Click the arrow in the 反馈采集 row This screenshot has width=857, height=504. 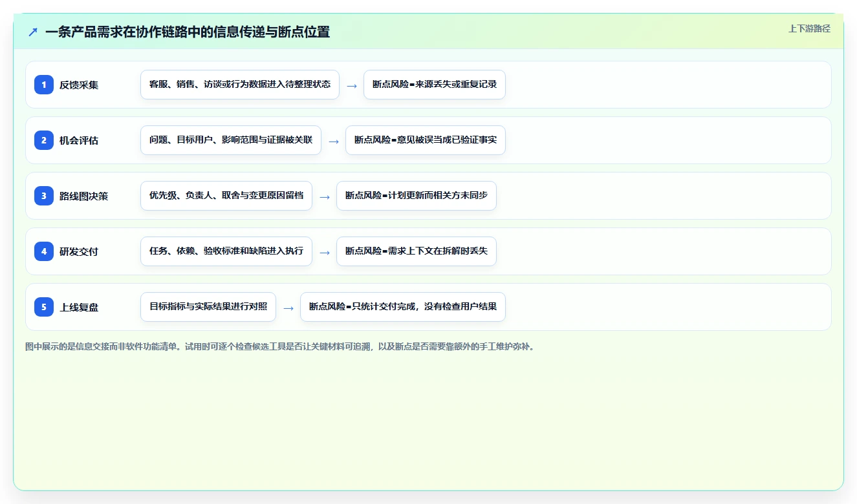[x=352, y=85]
